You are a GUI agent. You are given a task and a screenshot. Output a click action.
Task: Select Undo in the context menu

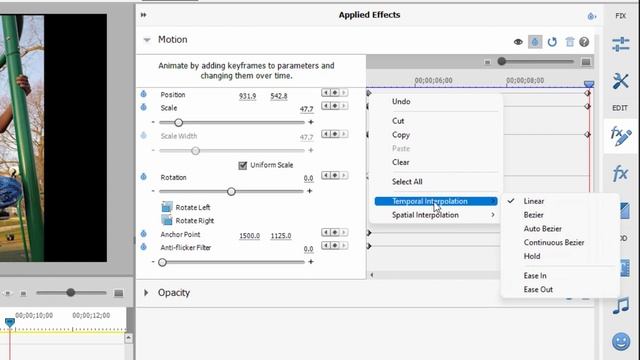coord(401,102)
